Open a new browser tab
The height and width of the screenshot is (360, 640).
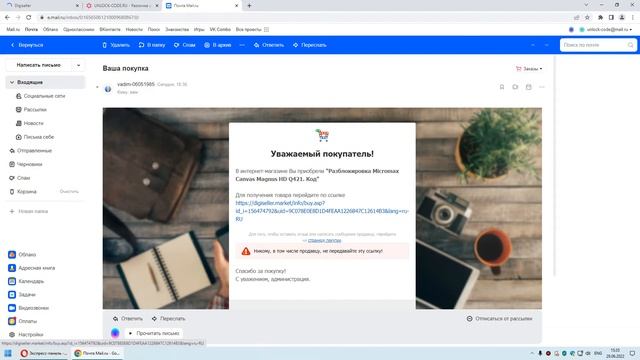[x=249, y=6]
